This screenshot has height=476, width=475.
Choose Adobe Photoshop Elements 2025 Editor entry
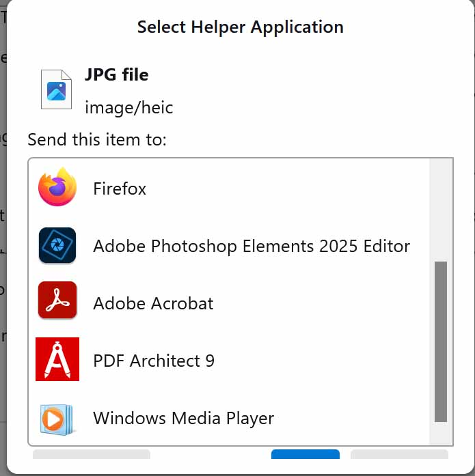[251, 246]
